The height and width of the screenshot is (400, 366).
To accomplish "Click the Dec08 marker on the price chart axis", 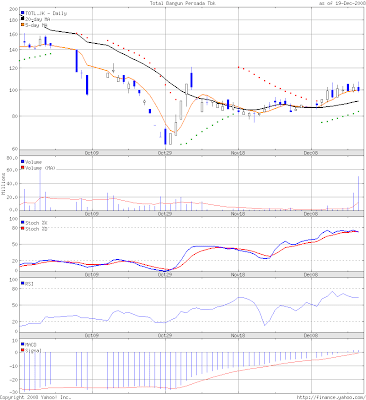I will click(x=311, y=153).
